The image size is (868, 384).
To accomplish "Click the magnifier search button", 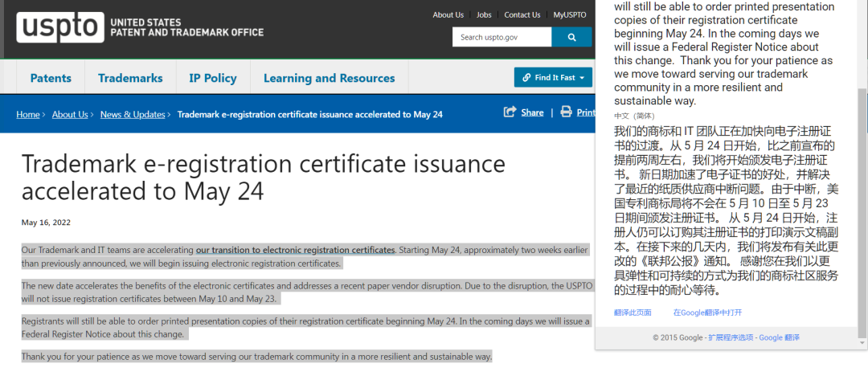I will pyautogui.click(x=572, y=37).
